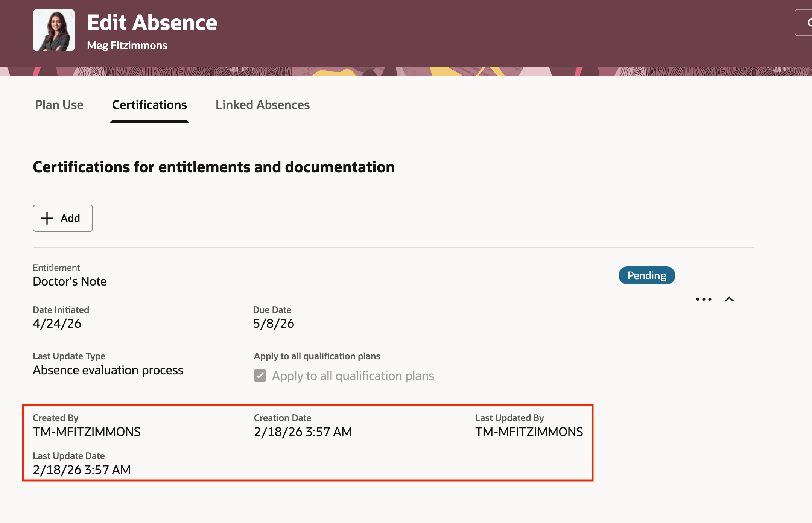This screenshot has width=812, height=523.
Task: Click the Edit Absence page title
Action: click(152, 23)
